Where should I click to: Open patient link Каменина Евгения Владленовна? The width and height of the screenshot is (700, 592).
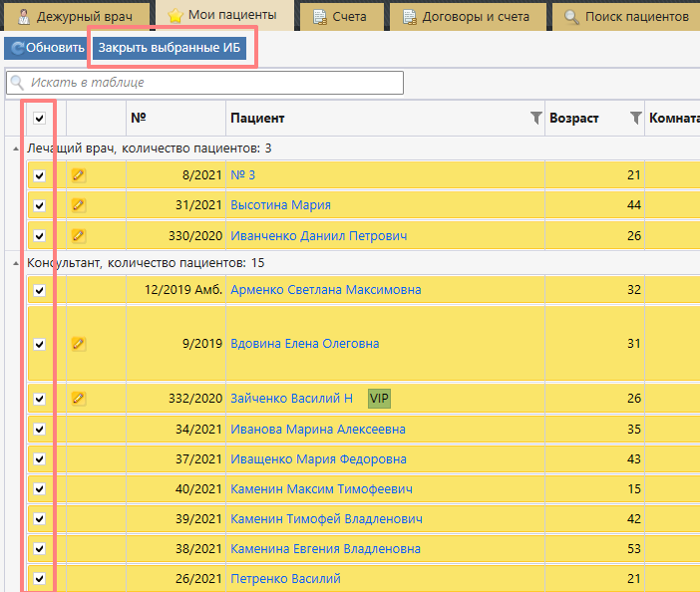[325, 549]
